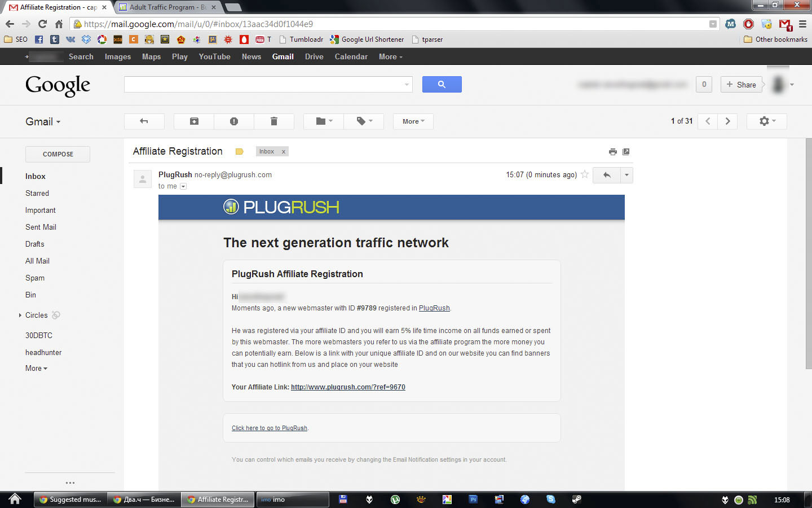The image size is (812, 508).
Task: Open the PlugRush link in email body
Action: click(x=434, y=308)
